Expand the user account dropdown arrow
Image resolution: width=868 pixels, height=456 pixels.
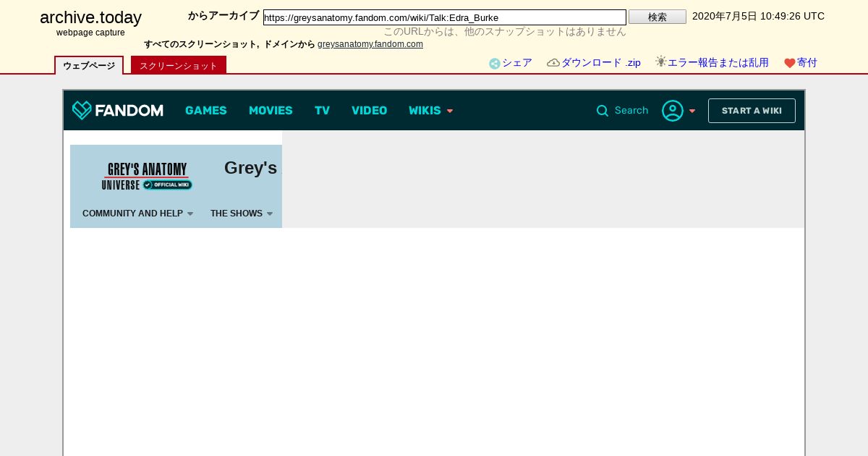tap(692, 111)
